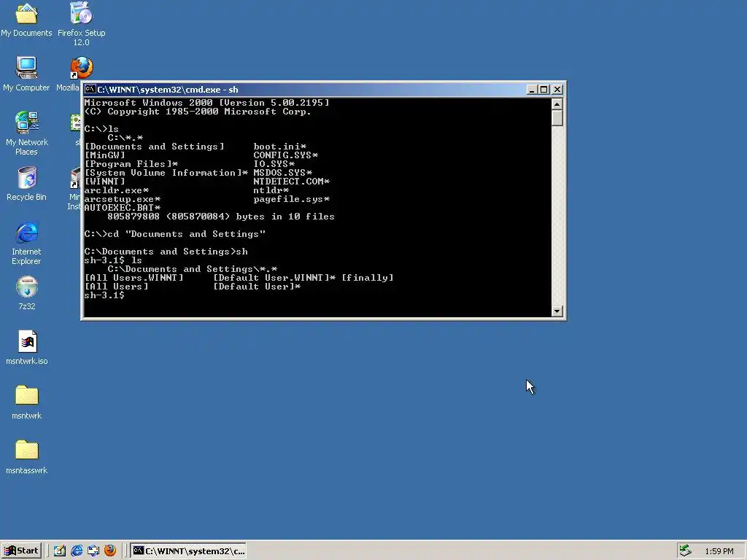
Task: Open the cmd.exe title bar system menu icon
Action: [x=90, y=90]
